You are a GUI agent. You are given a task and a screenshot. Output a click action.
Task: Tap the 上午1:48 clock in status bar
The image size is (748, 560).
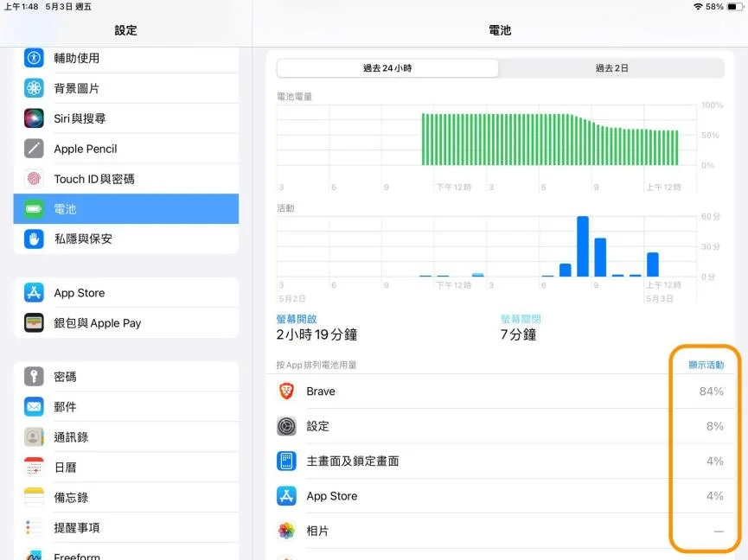(x=21, y=7)
